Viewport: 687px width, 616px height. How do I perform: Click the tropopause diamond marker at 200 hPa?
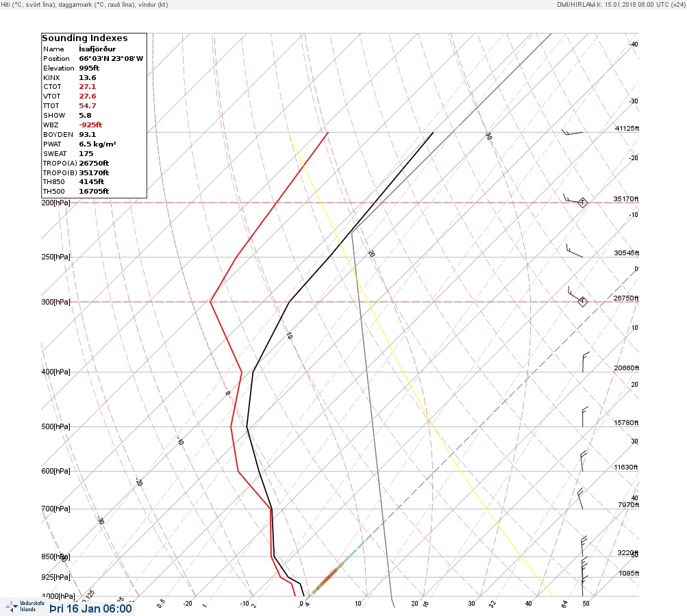tap(582, 203)
